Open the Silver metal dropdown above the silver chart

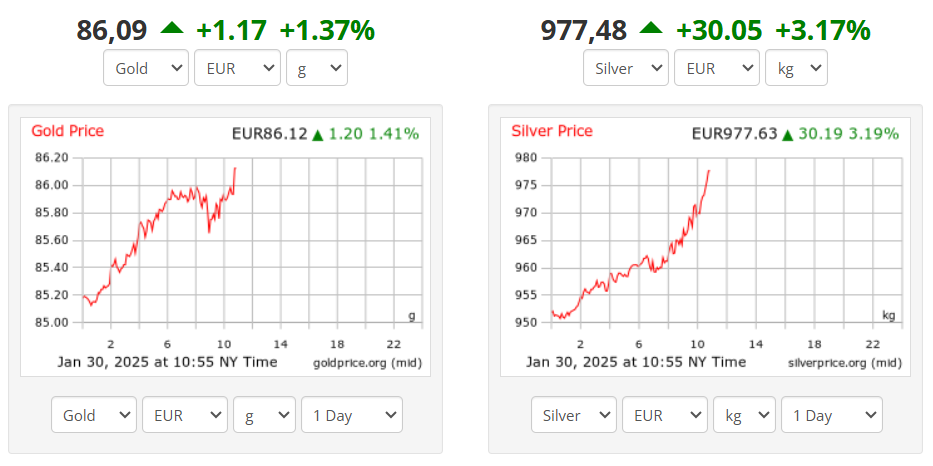(x=626, y=68)
